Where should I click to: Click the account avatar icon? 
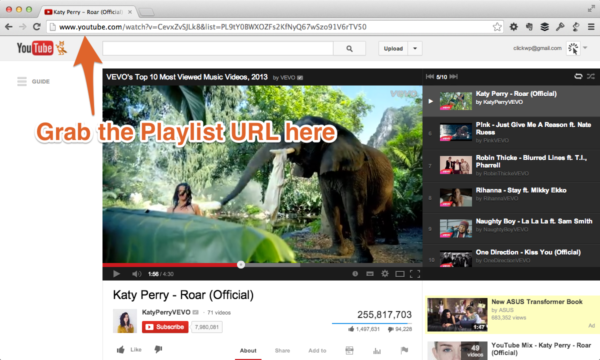coord(573,48)
